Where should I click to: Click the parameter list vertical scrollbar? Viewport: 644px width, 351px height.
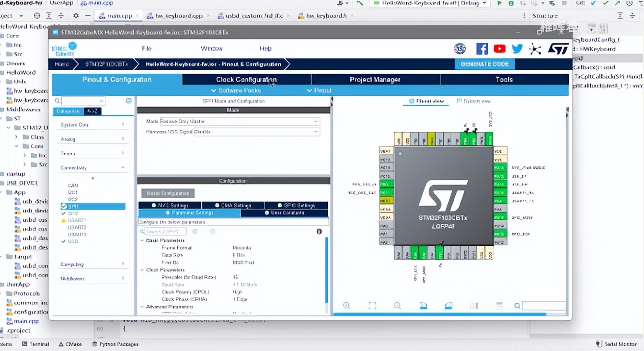pyautogui.click(x=327, y=269)
